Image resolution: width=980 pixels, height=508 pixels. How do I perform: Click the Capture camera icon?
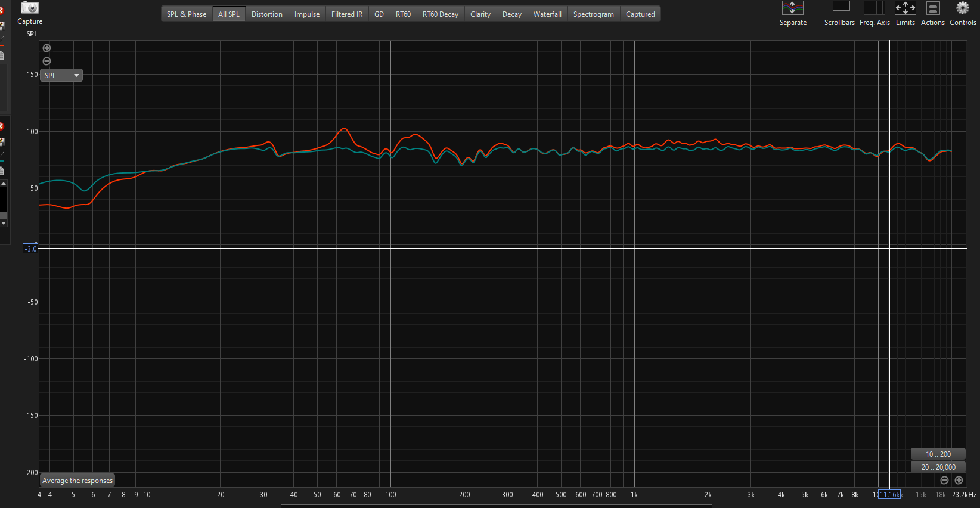click(x=29, y=8)
